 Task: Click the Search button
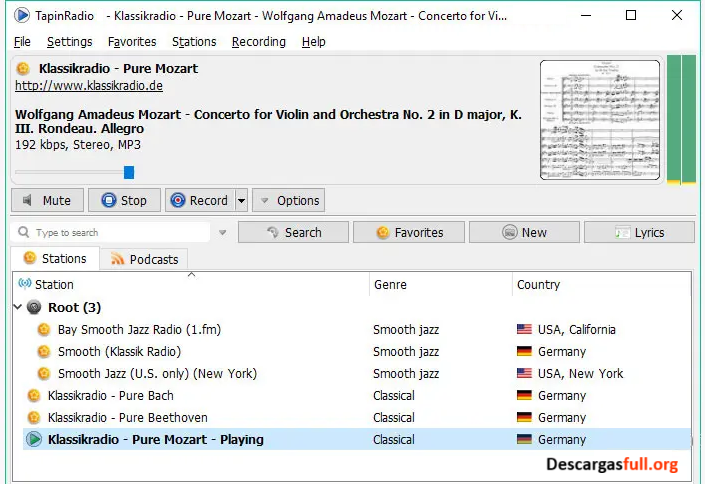click(x=294, y=233)
